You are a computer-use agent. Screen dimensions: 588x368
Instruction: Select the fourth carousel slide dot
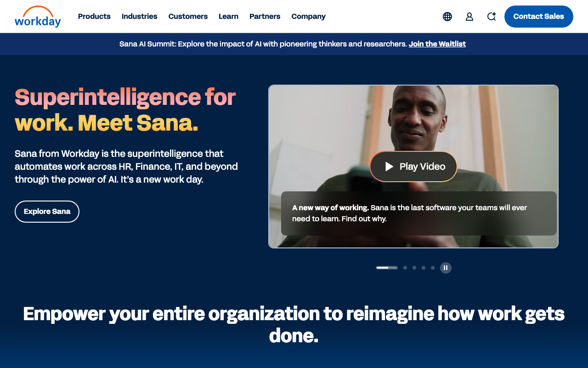point(424,268)
